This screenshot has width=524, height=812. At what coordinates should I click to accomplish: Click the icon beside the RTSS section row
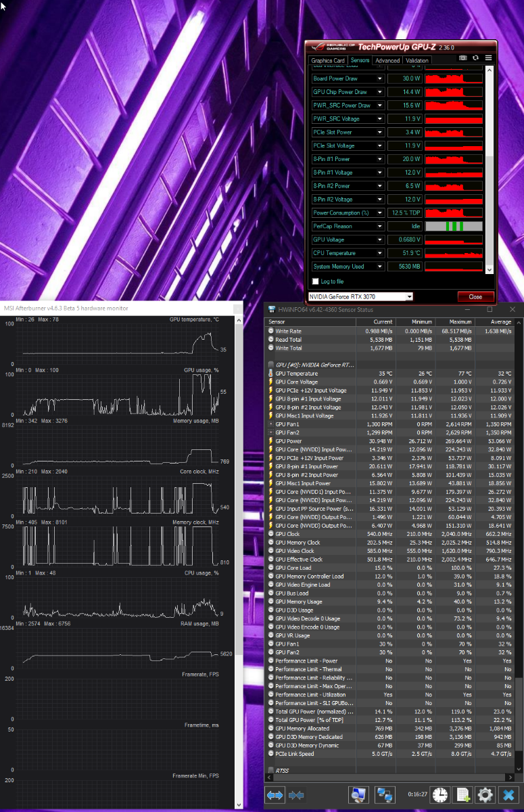pyautogui.click(x=270, y=771)
